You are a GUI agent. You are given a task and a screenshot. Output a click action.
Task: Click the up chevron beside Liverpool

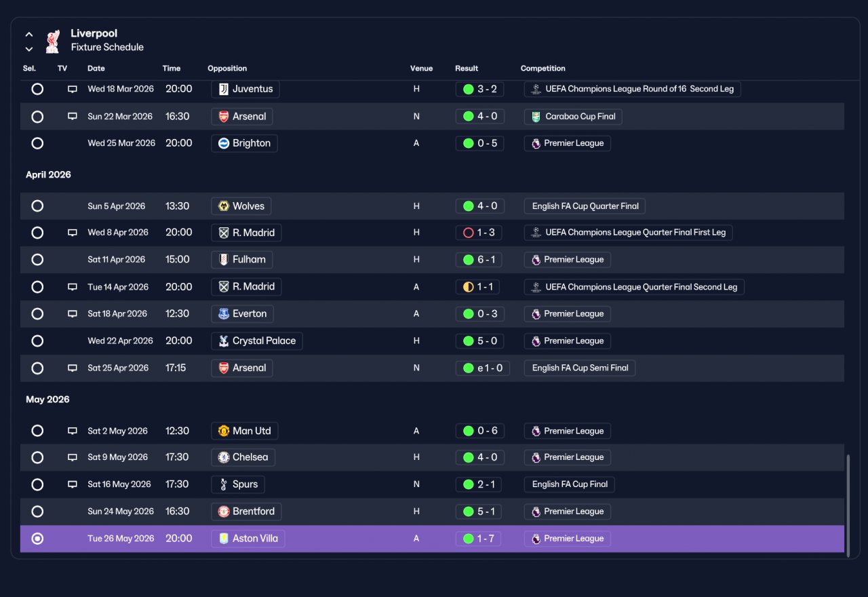29,34
